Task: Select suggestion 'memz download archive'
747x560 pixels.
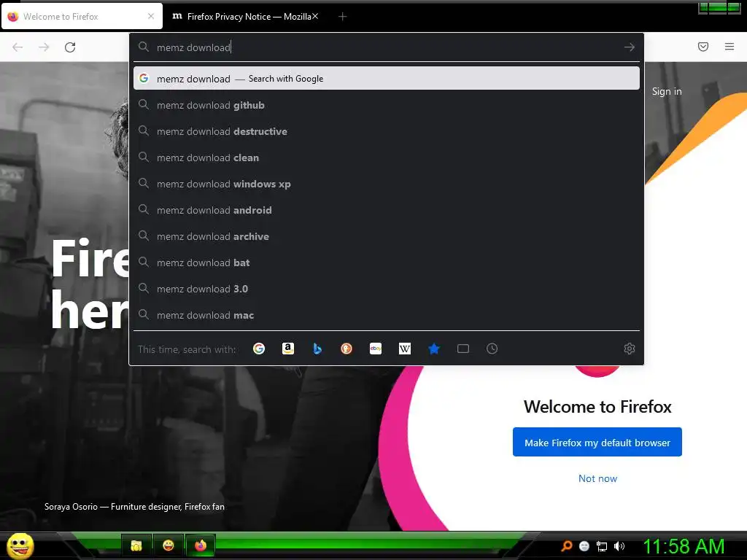Action: tap(387, 236)
